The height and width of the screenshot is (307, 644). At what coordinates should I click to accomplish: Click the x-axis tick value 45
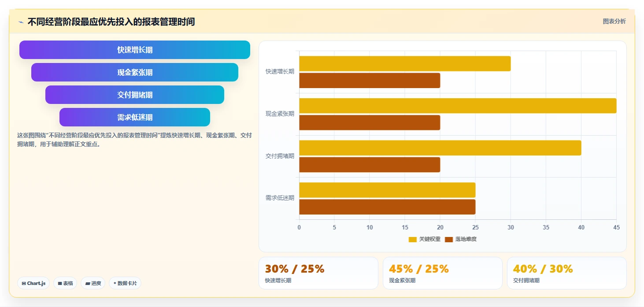pos(616,227)
